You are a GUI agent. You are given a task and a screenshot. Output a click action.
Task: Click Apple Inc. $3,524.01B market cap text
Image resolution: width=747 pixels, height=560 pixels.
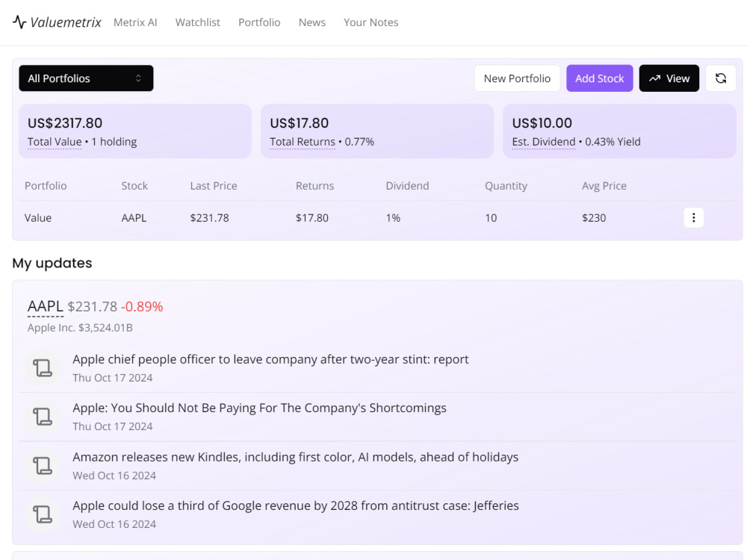click(x=80, y=328)
